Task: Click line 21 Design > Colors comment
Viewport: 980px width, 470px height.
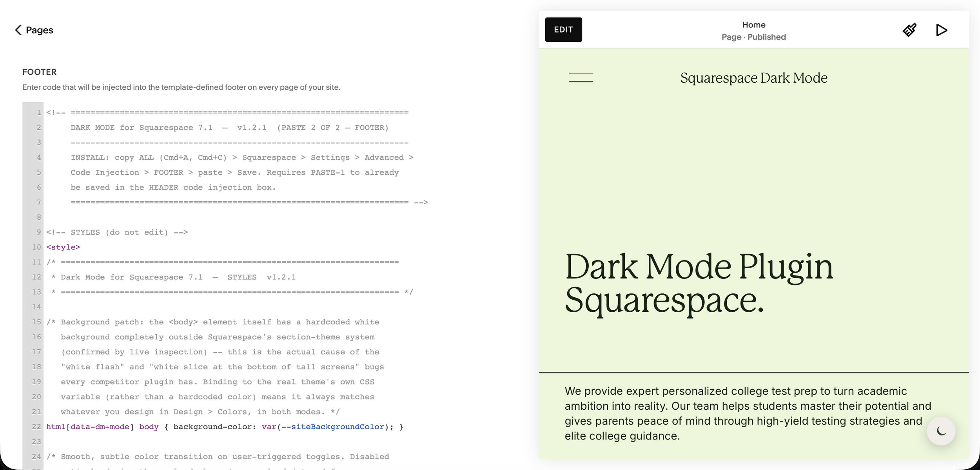Action: point(200,412)
